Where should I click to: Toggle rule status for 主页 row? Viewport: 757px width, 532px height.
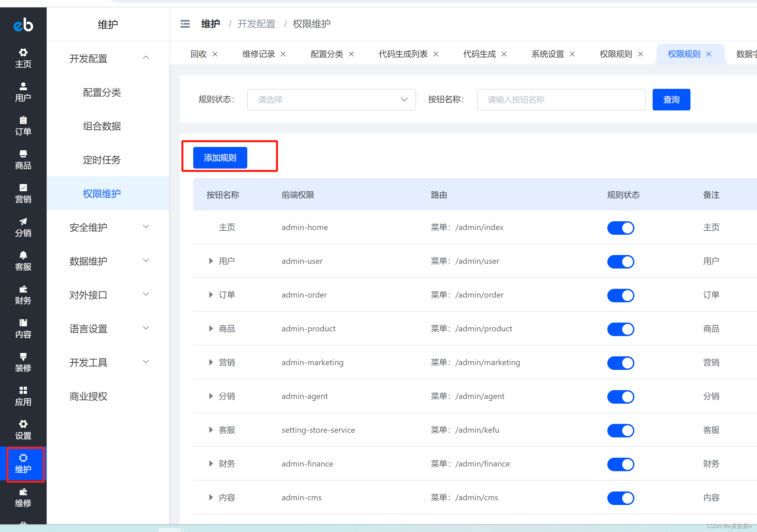621,228
